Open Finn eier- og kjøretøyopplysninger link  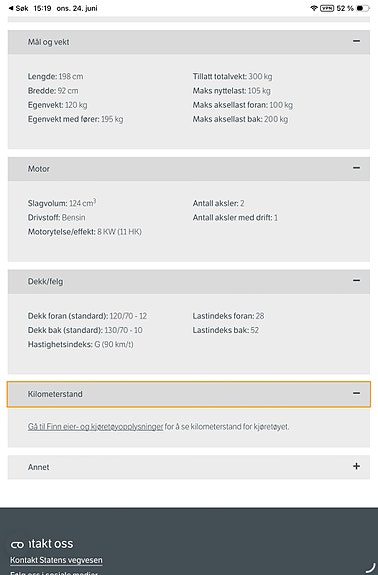[95, 427]
